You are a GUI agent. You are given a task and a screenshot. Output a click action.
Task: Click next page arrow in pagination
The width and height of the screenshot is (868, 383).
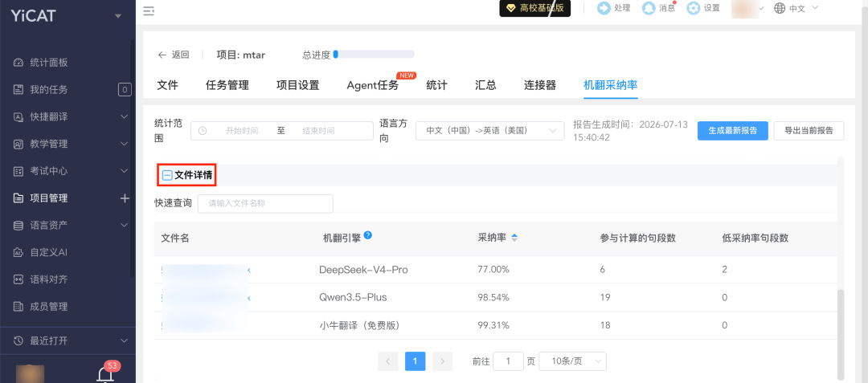tap(442, 361)
